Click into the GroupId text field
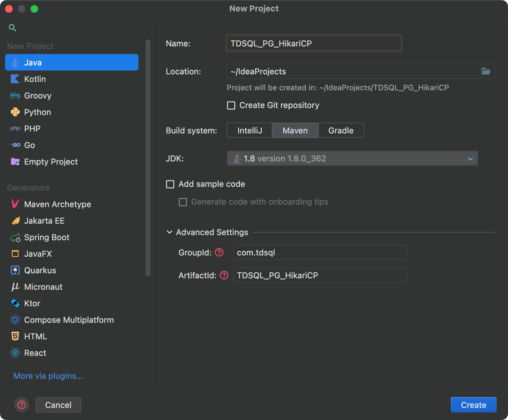 point(320,252)
